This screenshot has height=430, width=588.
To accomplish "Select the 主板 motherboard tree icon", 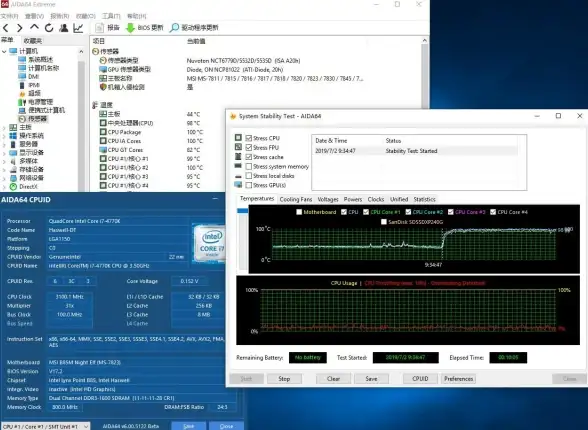I will pyautogui.click(x=13, y=127).
